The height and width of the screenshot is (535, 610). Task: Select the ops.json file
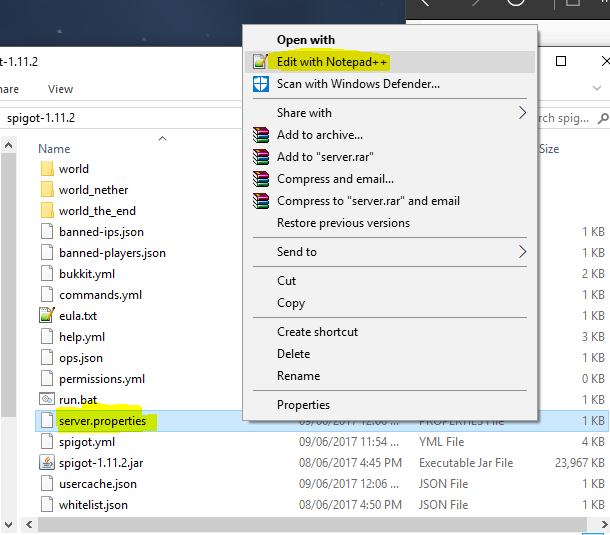coord(81,358)
